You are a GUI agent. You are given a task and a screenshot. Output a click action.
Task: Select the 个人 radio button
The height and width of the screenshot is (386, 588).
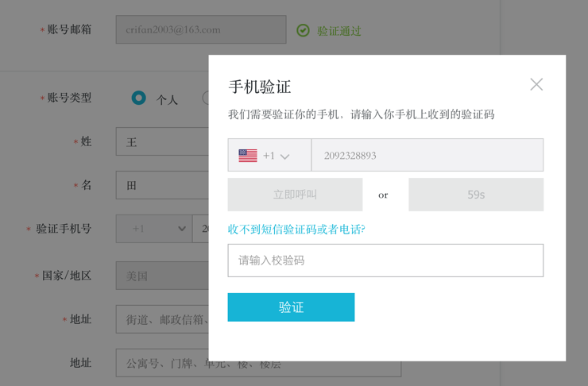pos(139,98)
